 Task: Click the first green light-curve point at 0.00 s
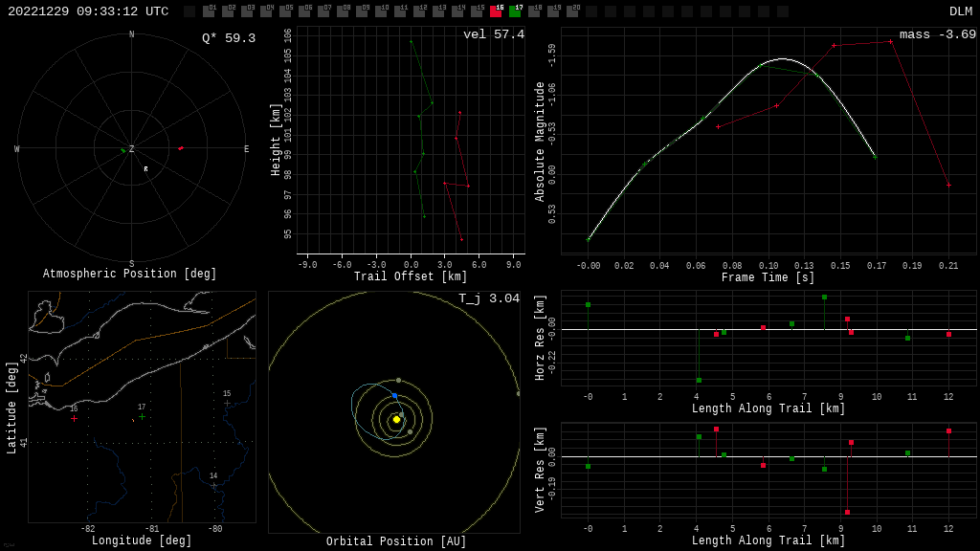point(589,239)
